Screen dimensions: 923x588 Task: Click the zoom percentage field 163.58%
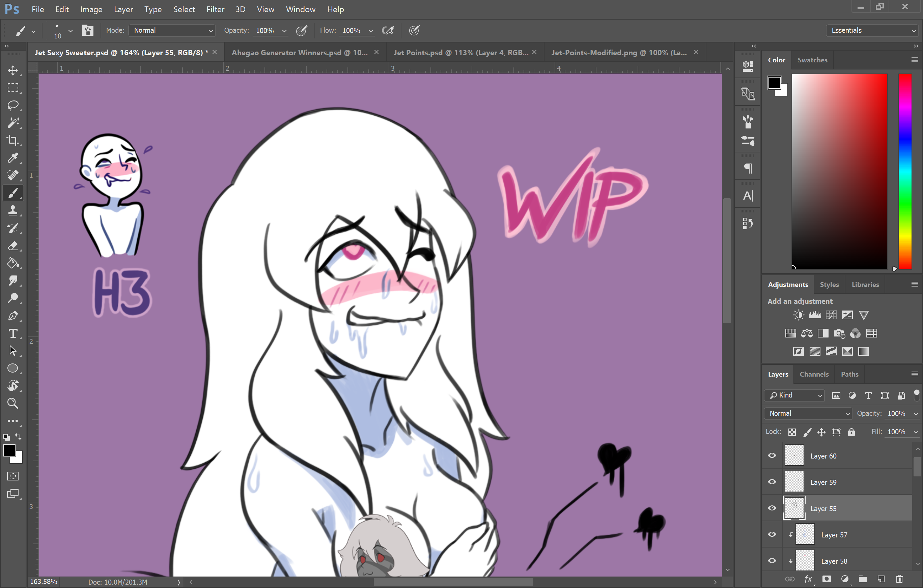pos(43,582)
